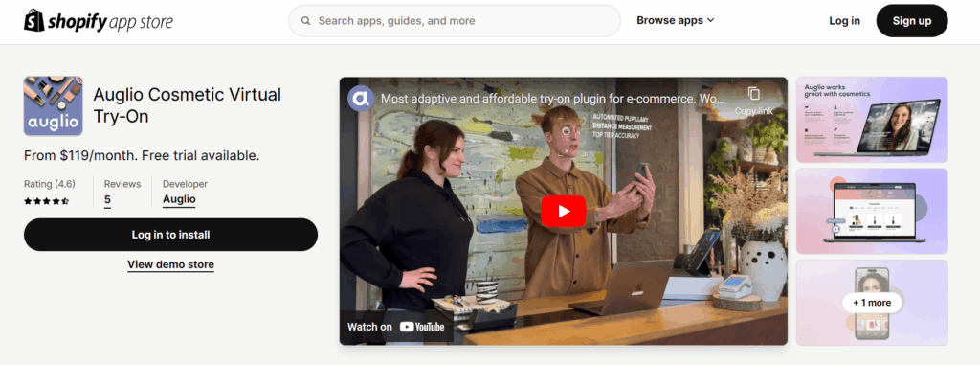Viewport: 980px width, 365px height.
Task: Play the YouTube video
Action: point(563,211)
